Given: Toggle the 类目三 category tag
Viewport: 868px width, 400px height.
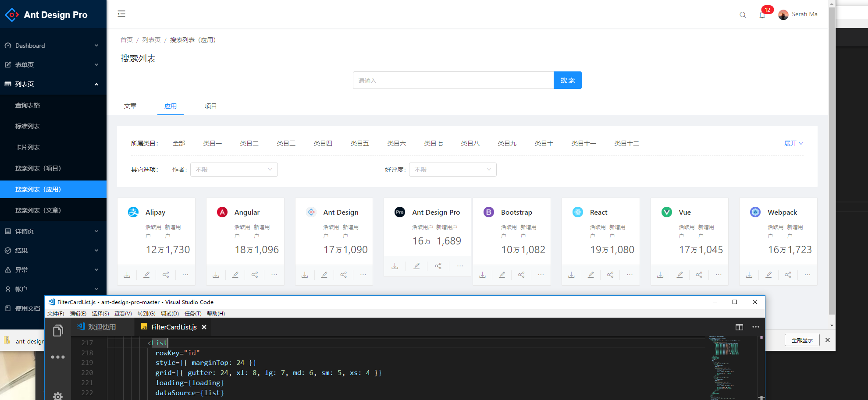Looking at the screenshot, I should (x=286, y=143).
